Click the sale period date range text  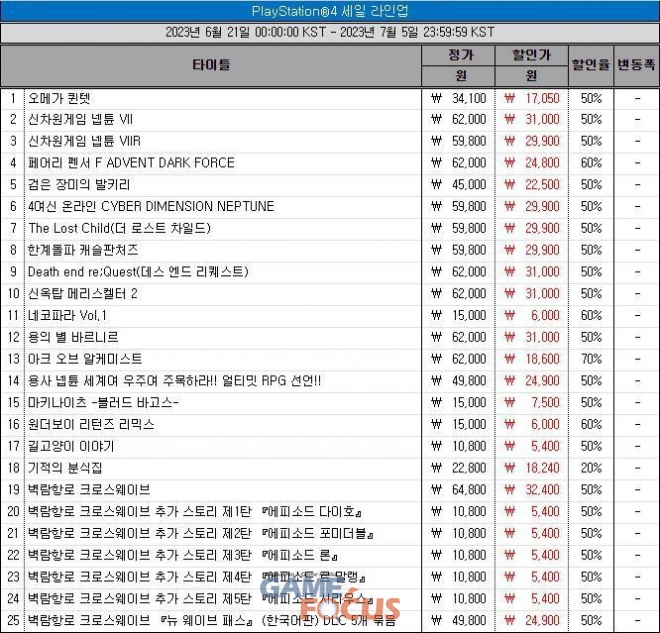pyautogui.click(x=330, y=32)
